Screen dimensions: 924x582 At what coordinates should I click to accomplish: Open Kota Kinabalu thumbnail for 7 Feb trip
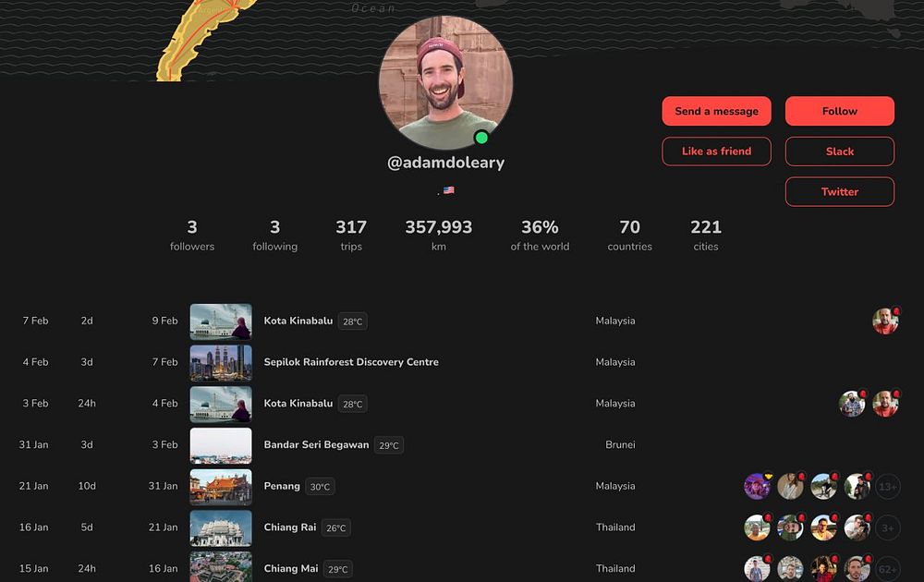coord(221,321)
